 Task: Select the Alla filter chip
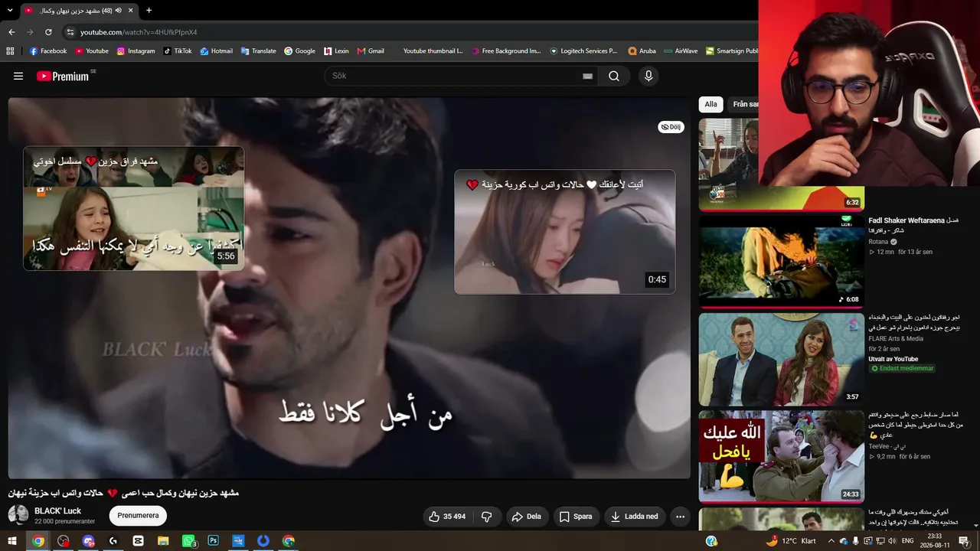point(711,104)
